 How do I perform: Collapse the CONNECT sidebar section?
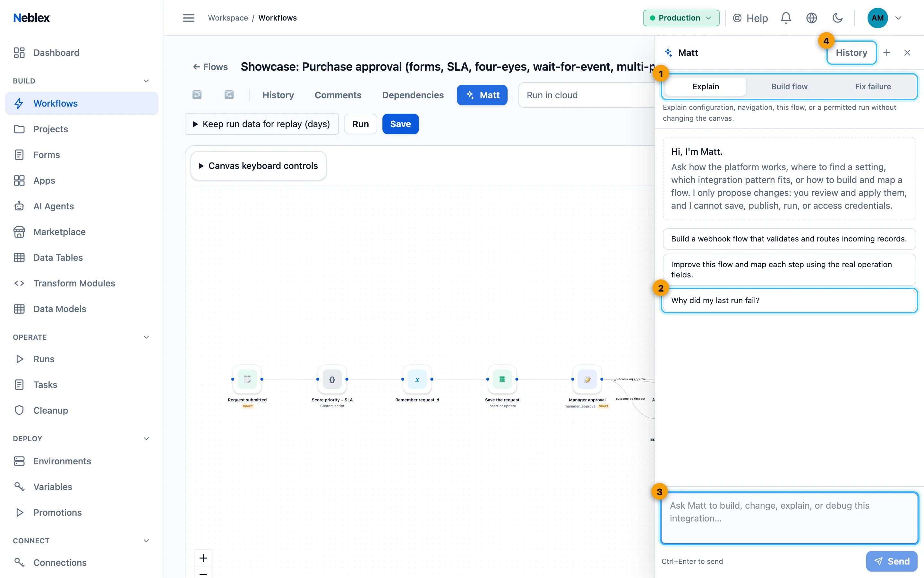coord(146,540)
